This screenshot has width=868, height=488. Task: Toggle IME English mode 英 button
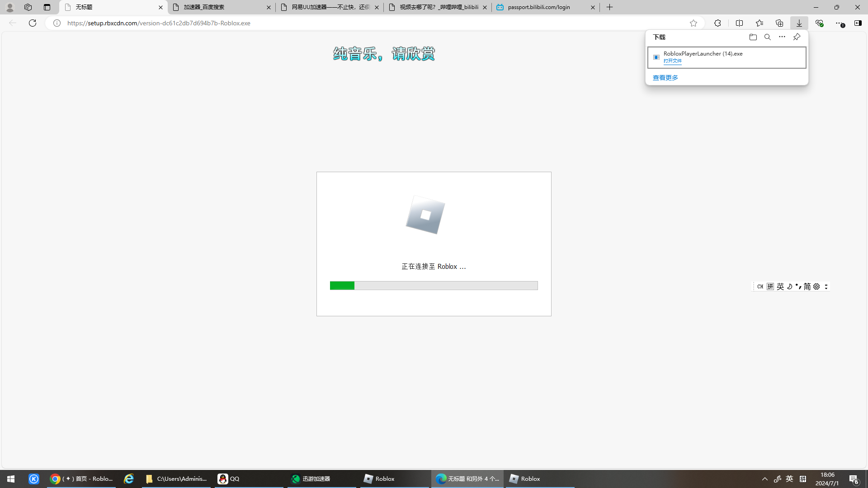(780, 286)
